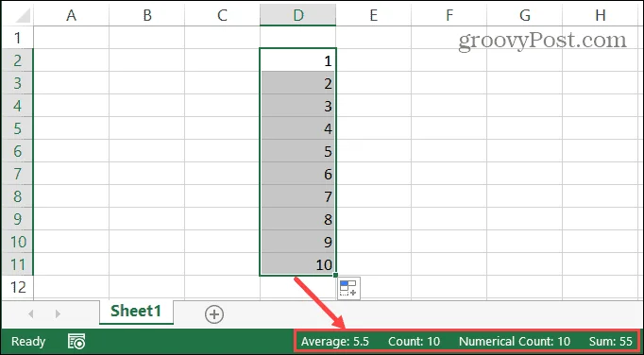This screenshot has width=644, height=355.
Task: Select row 5 header
Action: point(17,128)
